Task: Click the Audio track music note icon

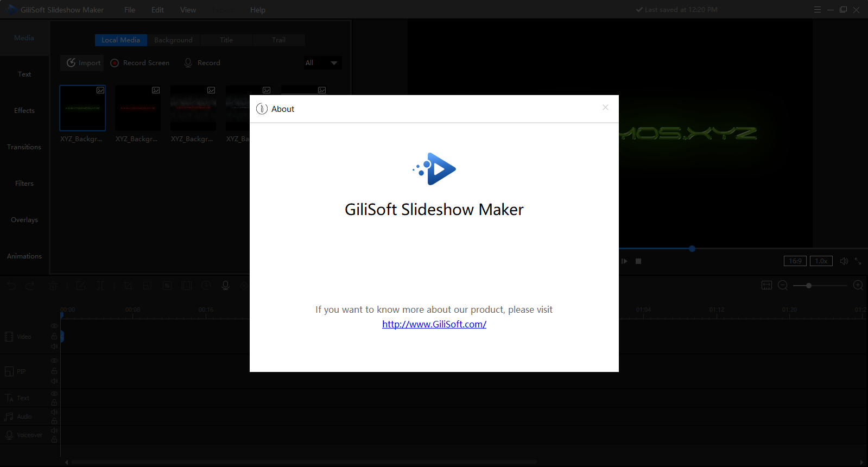Action: (9, 416)
